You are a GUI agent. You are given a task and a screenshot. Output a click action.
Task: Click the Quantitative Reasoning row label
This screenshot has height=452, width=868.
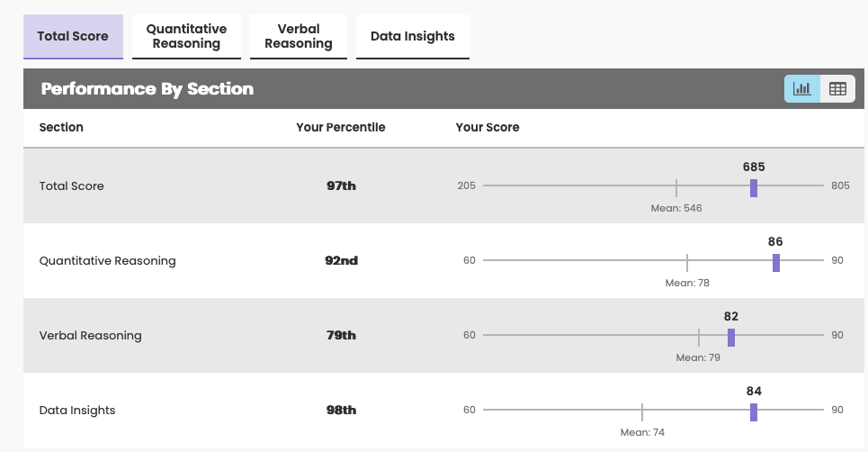tap(108, 261)
